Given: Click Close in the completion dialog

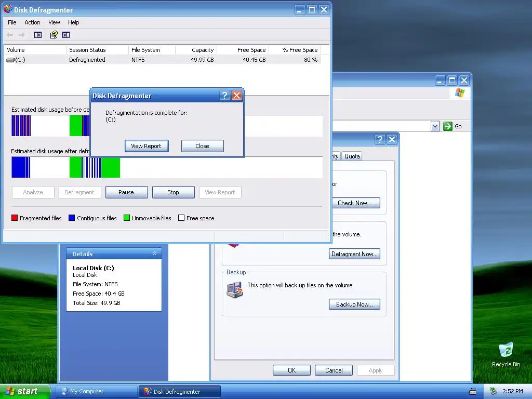Looking at the screenshot, I should click(202, 146).
